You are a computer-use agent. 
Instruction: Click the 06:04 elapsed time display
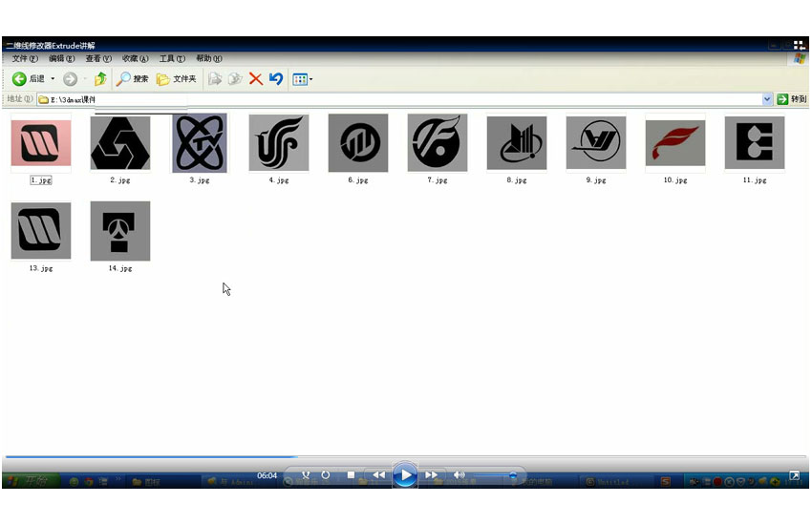pos(267,475)
